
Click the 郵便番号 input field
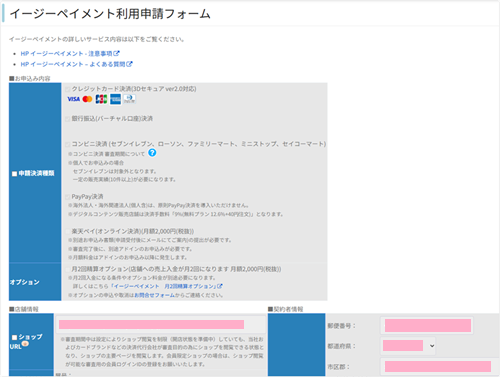(x=427, y=326)
